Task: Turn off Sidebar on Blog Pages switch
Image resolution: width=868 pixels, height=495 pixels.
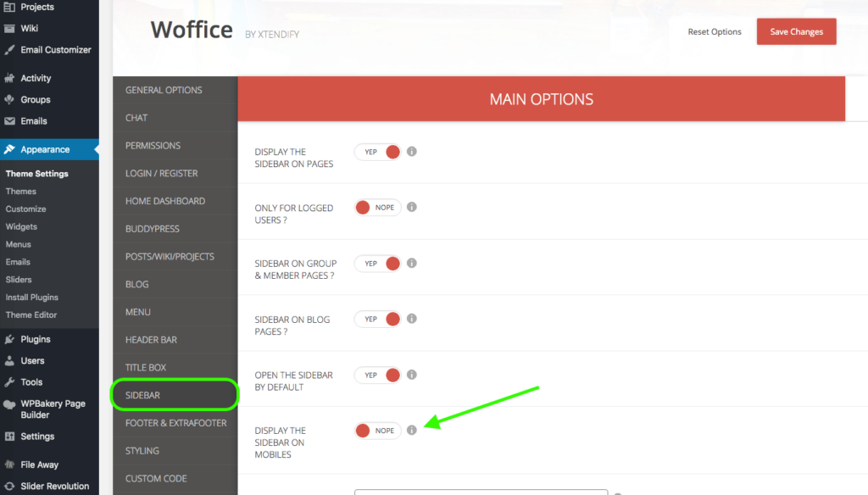Action: [x=377, y=320]
